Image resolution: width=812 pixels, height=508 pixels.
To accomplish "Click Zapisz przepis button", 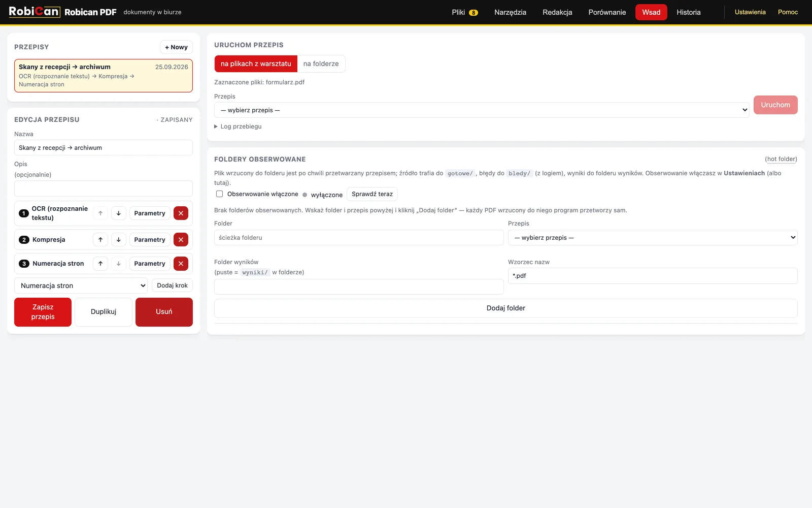I will click(x=43, y=312).
